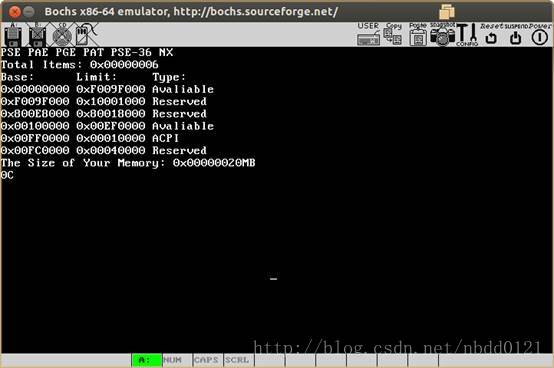Close the Bochs emulator window
The width and height of the screenshot is (554, 368).
(x=14, y=12)
